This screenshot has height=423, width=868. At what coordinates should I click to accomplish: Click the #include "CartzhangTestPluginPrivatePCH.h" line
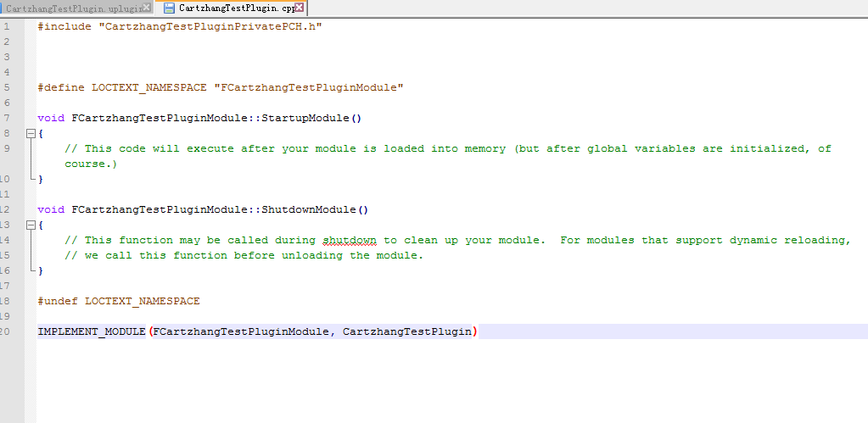180,26
